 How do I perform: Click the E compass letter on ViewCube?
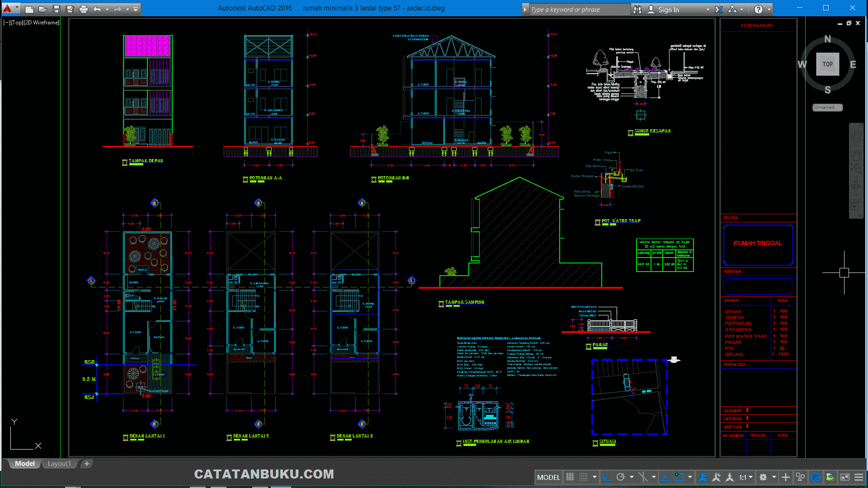(853, 65)
